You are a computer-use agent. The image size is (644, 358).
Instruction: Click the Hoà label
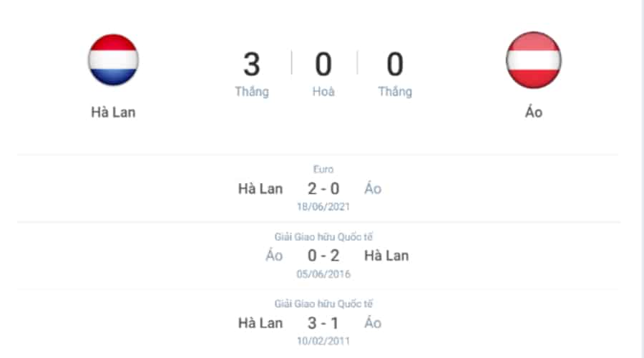[323, 92]
